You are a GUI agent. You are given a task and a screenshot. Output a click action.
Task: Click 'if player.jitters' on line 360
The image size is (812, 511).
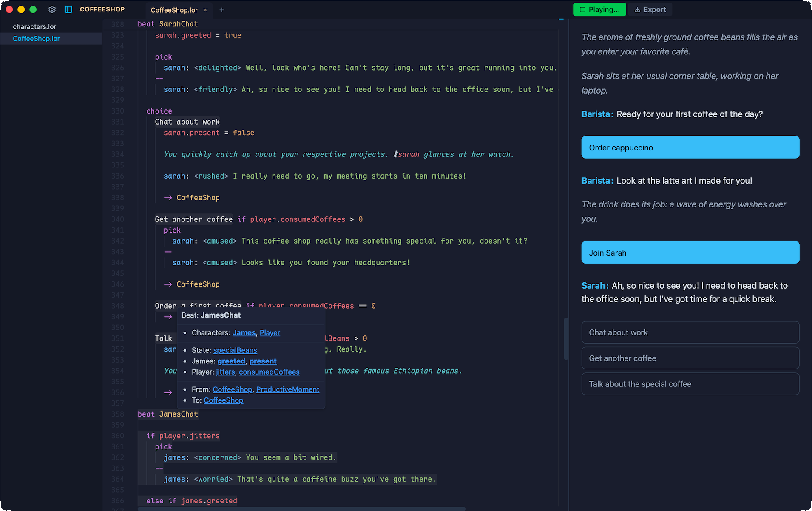click(x=183, y=436)
